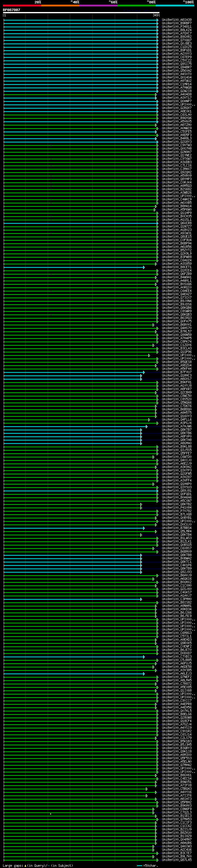Click the 349 query end position label
This screenshot has width=197, height=868.
tap(155, 15)
